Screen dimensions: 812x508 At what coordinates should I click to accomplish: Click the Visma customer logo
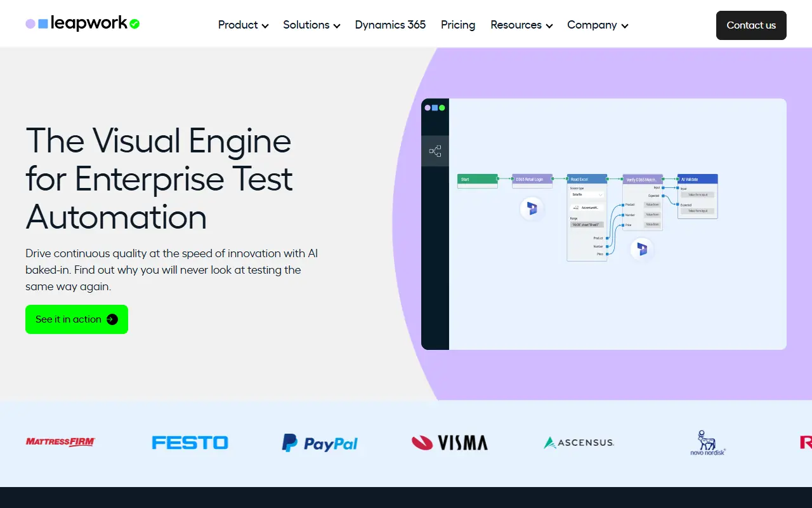click(450, 443)
